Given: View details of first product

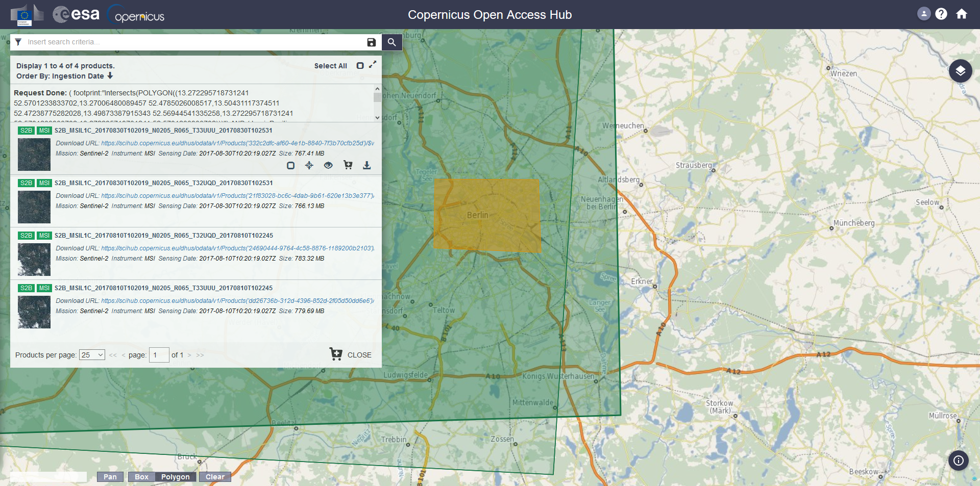Looking at the screenshot, I should point(328,165).
